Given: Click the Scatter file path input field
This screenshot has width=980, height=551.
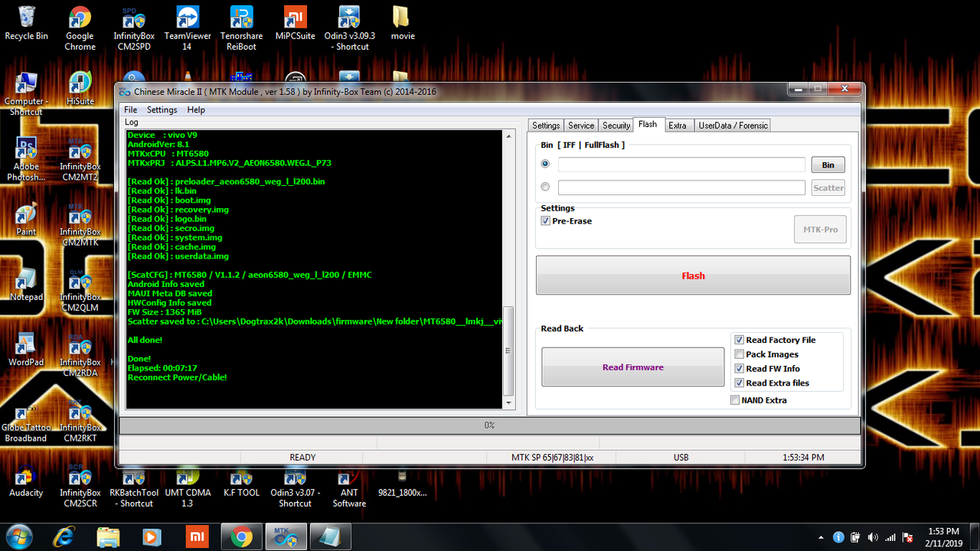Looking at the screenshot, I should click(681, 187).
